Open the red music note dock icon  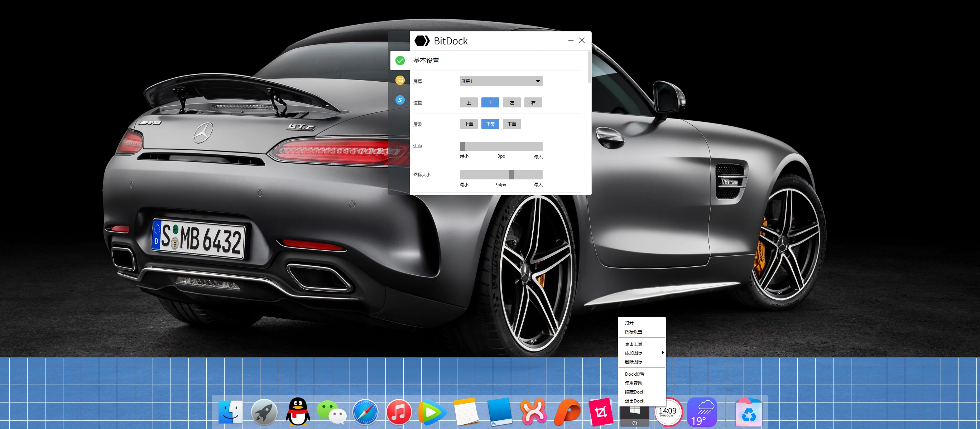coord(399,412)
